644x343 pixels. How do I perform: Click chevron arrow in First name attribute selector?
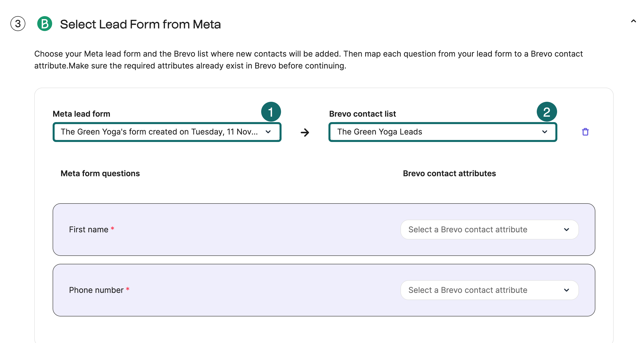566,230
